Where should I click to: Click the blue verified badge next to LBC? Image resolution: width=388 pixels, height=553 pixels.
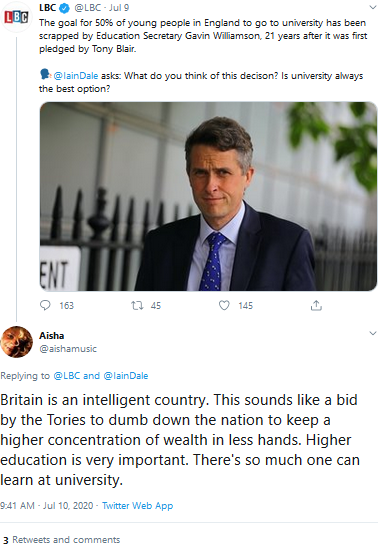[64, 8]
